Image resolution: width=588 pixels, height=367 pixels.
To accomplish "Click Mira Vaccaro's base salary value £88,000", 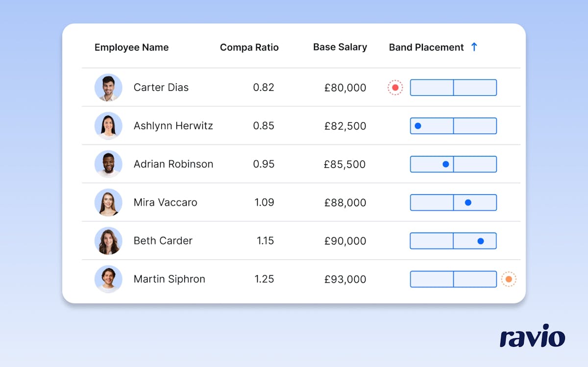I will click(x=345, y=202).
